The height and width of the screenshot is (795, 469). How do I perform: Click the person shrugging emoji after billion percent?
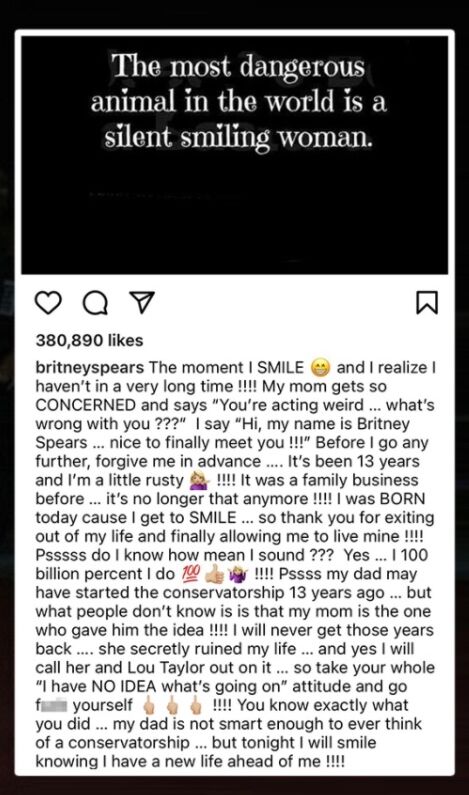coord(238,574)
